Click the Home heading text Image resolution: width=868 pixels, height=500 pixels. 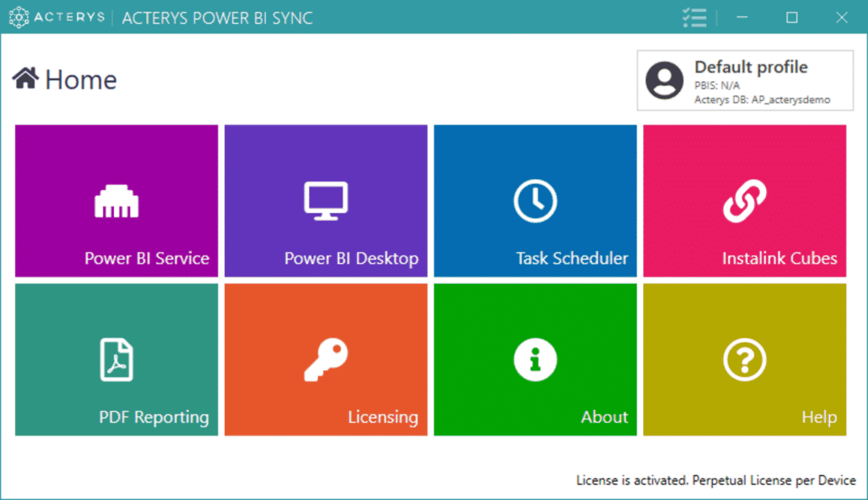click(81, 79)
